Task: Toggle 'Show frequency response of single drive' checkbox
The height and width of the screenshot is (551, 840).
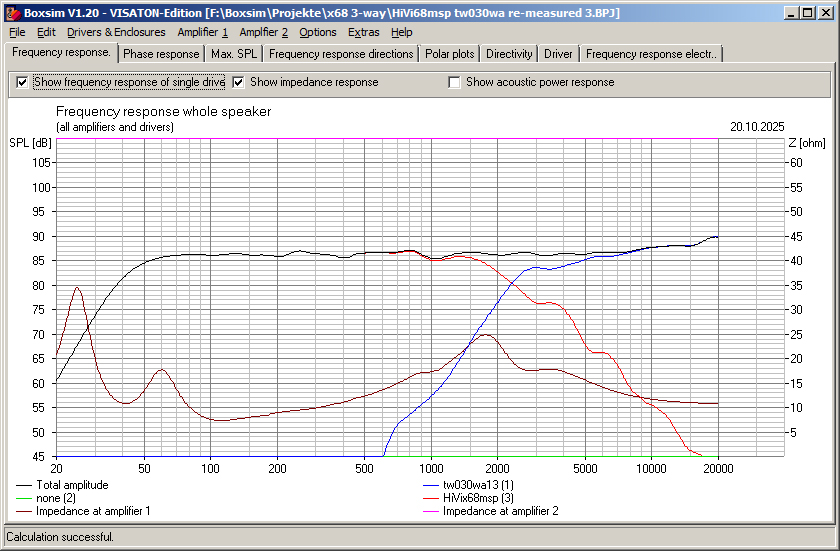Action: pos(22,82)
